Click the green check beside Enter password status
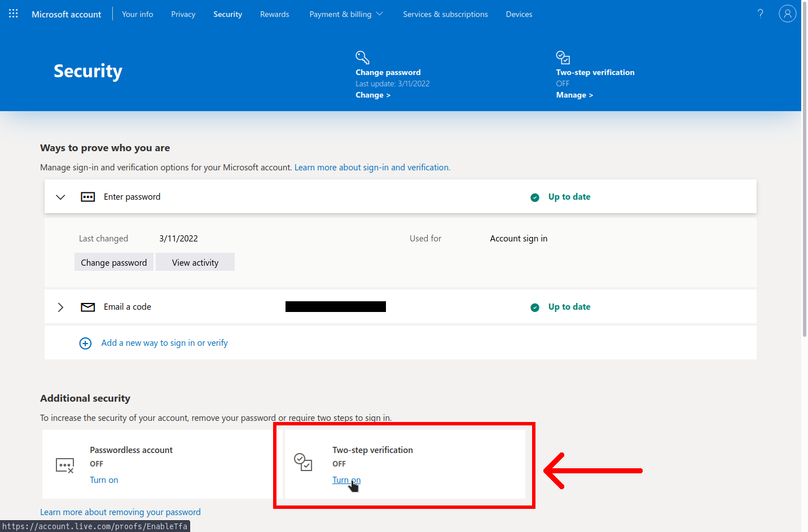 (x=535, y=197)
